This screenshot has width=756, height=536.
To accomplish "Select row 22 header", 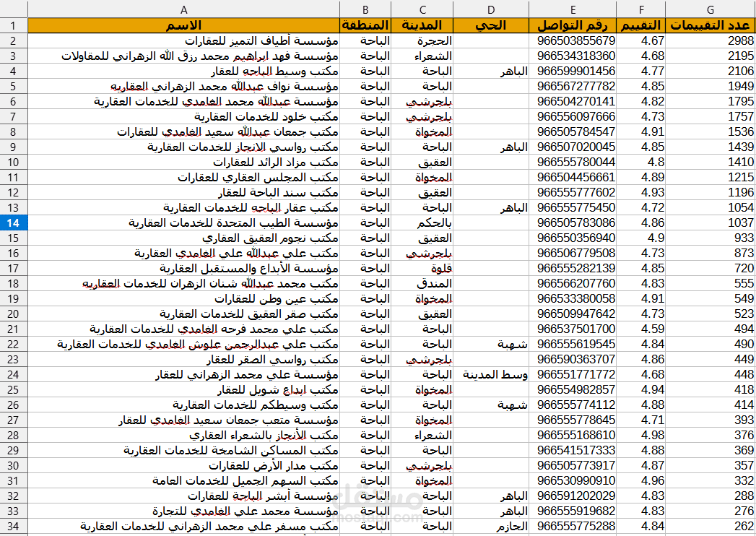I will 14,345.
